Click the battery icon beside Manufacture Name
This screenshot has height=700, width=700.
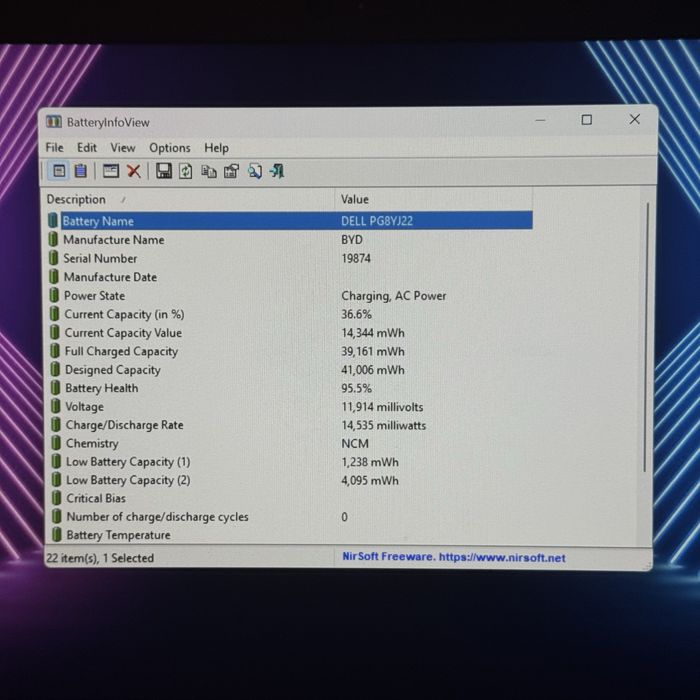pos(53,240)
